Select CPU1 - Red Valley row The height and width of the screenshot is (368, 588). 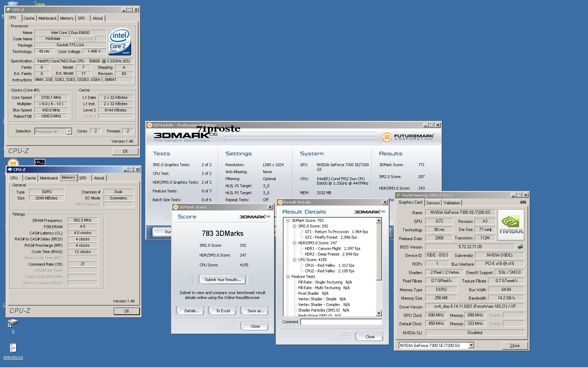click(329, 265)
